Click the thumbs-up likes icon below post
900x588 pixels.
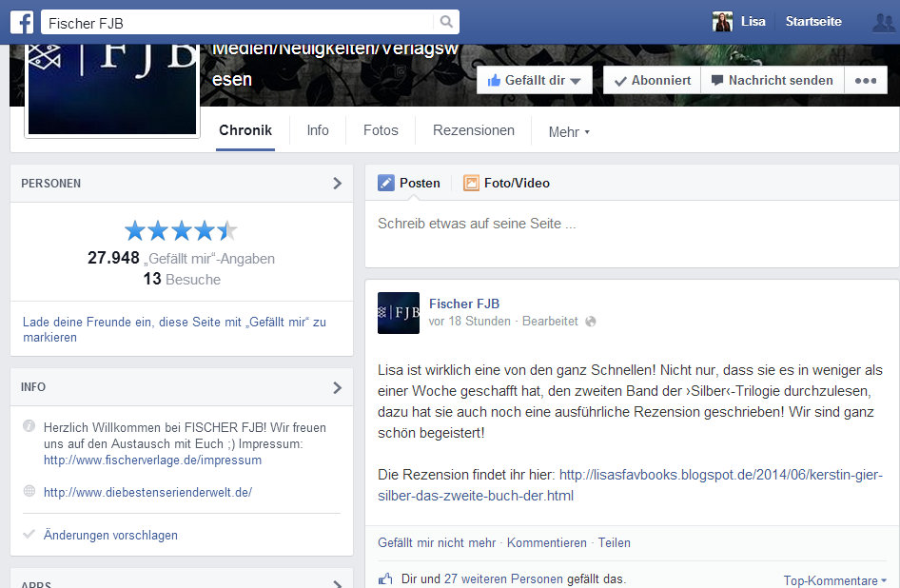pyautogui.click(x=385, y=578)
